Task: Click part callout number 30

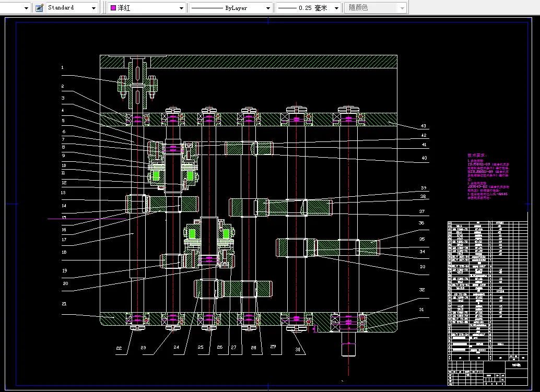Action: (x=298, y=350)
